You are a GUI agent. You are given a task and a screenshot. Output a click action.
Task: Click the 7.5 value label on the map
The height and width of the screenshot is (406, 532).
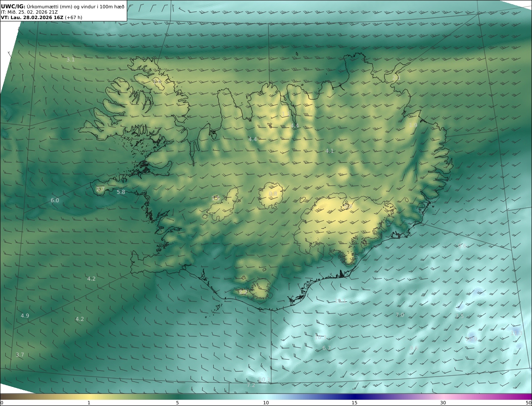(459, 316)
